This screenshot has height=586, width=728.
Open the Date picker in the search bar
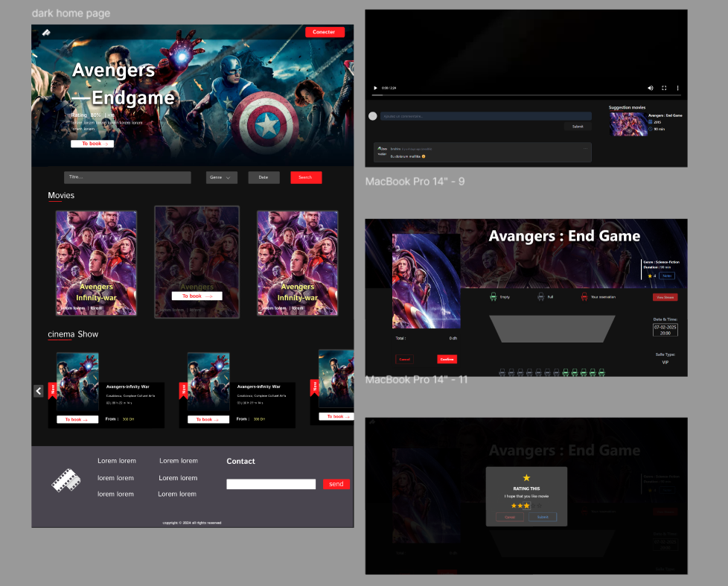[x=264, y=177]
